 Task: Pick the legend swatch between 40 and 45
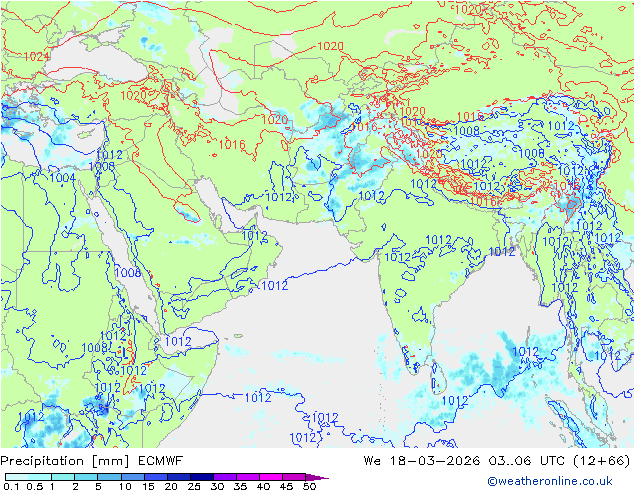click(271, 477)
